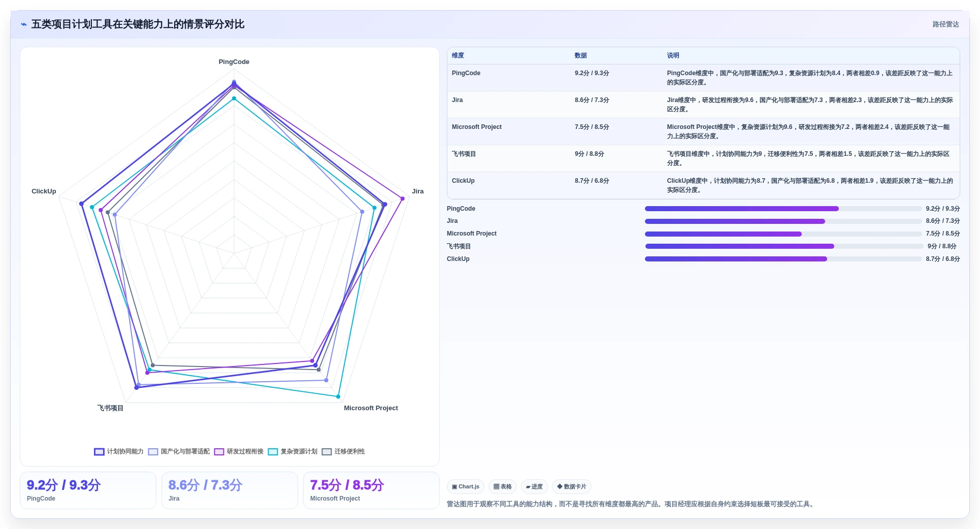Image resolution: width=980 pixels, height=529 pixels.
Task: Click the ClickUp progress bar
Action: (783, 259)
